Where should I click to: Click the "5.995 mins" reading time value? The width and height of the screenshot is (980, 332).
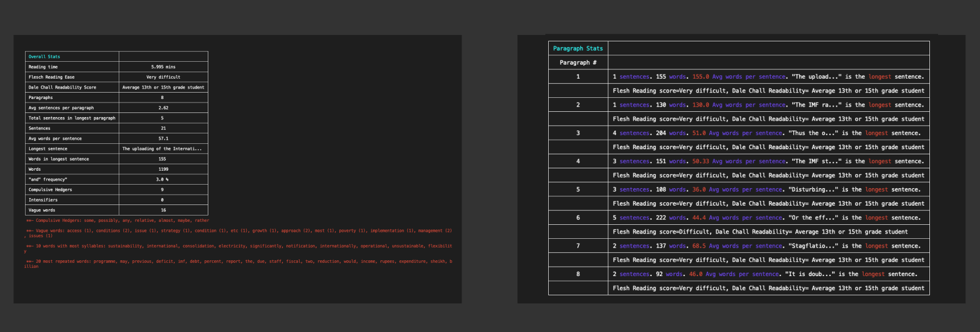pyautogui.click(x=163, y=67)
